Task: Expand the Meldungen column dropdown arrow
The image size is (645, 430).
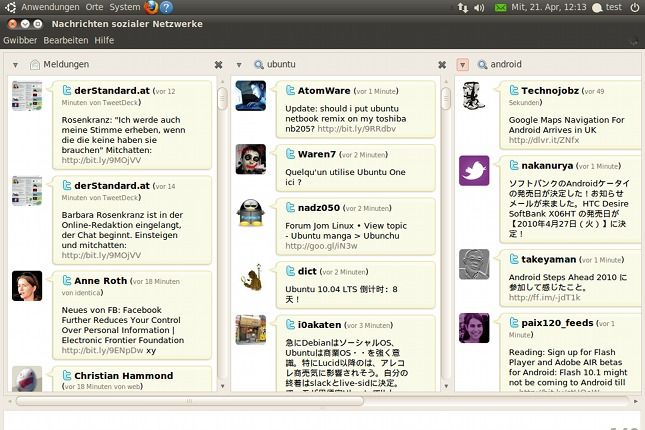Action: click(x=16, y=65)
